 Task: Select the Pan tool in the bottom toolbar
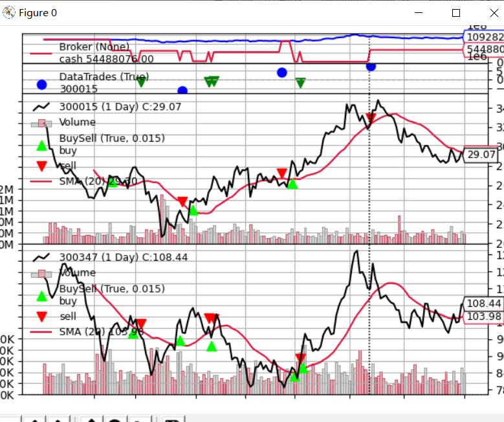tap(92, 419)
